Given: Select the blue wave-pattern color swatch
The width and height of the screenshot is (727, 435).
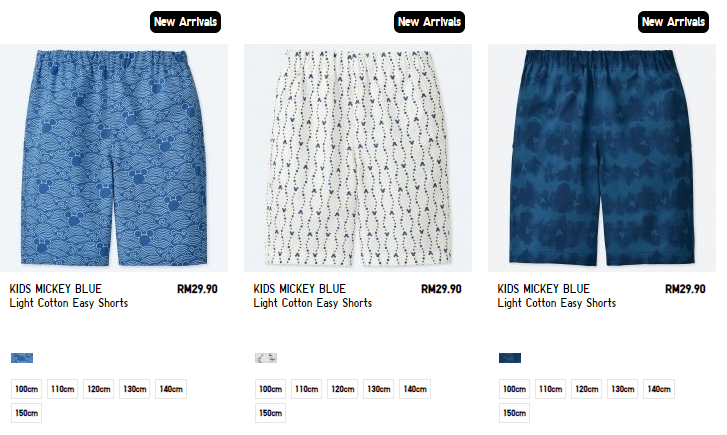Looking at the screenshot, I should (x=22, y=358).
